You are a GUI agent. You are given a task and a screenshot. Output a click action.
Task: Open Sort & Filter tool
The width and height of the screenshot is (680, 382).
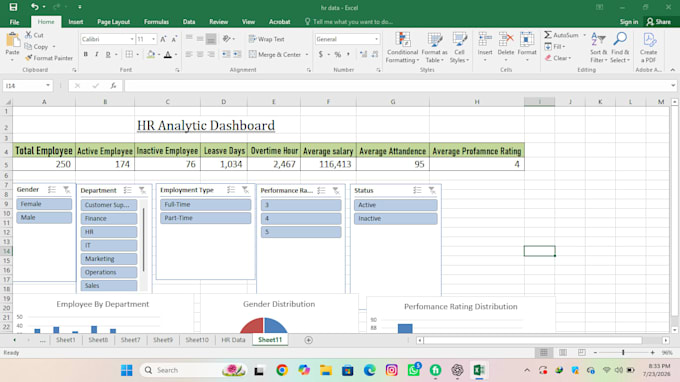tap(599, 48)
